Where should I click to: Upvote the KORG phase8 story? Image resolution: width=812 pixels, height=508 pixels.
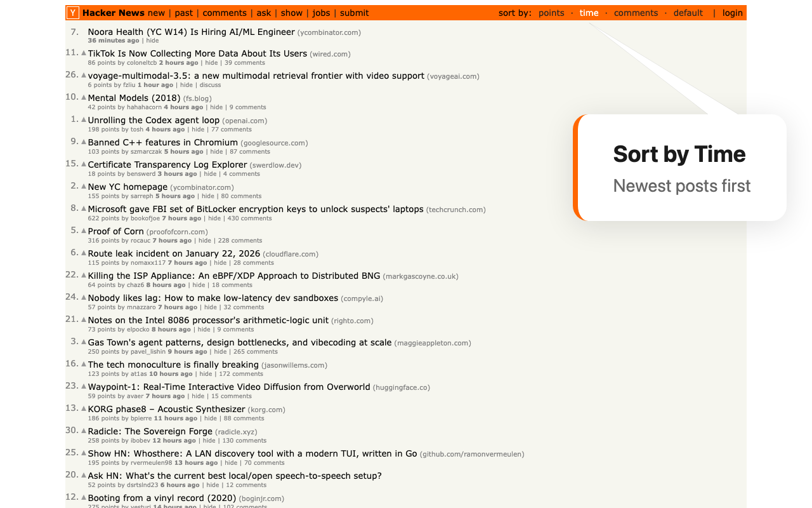pos(84,408)
